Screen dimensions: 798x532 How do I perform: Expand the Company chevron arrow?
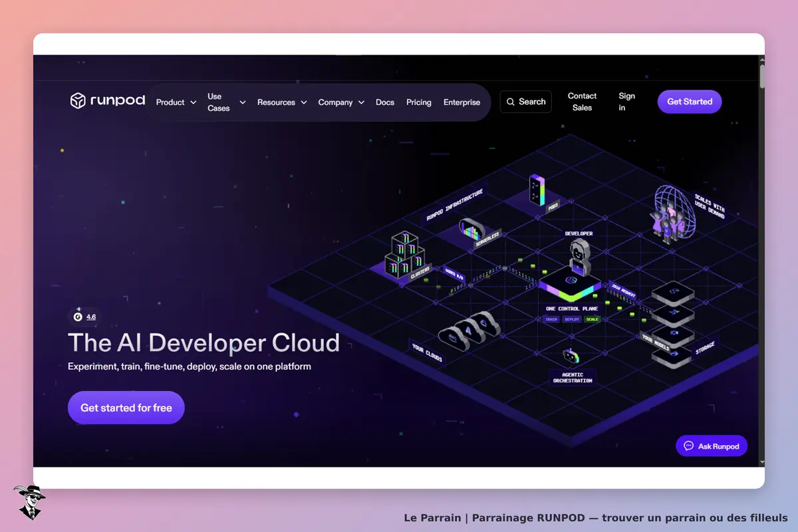[x=361, y=102]
